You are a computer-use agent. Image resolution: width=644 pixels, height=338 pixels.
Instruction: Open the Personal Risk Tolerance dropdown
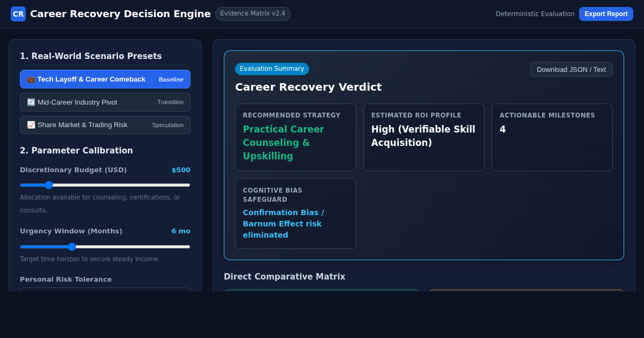105,290
